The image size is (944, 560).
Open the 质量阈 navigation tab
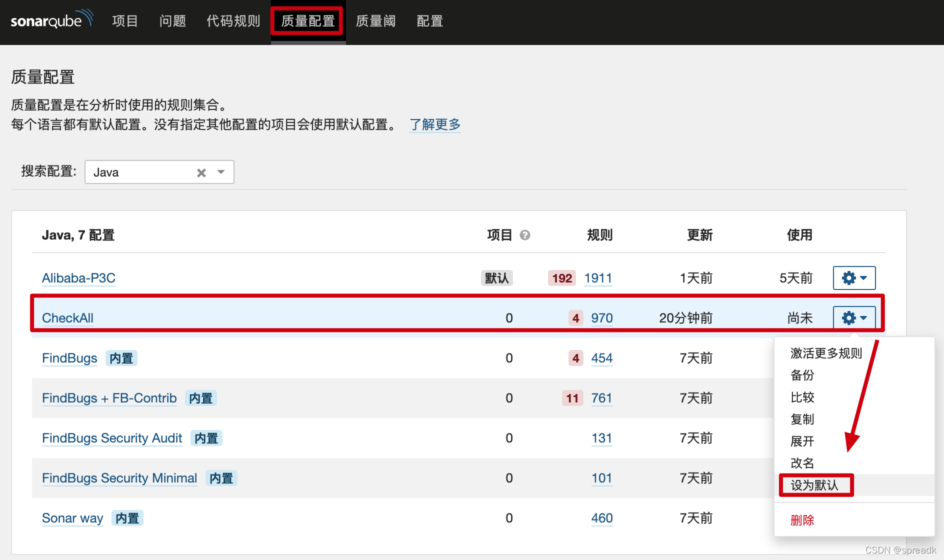click(375, 21)
